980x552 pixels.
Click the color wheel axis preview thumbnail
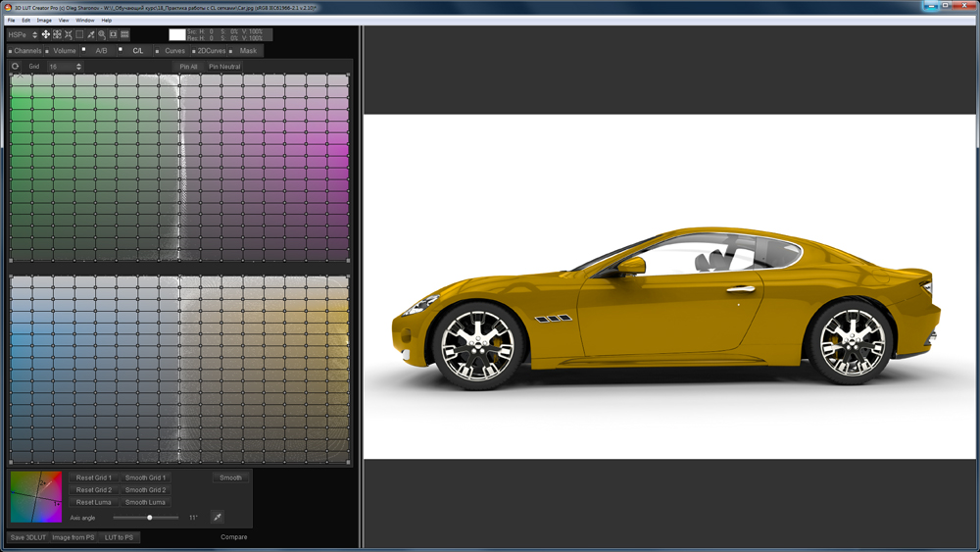pos(35,497)
